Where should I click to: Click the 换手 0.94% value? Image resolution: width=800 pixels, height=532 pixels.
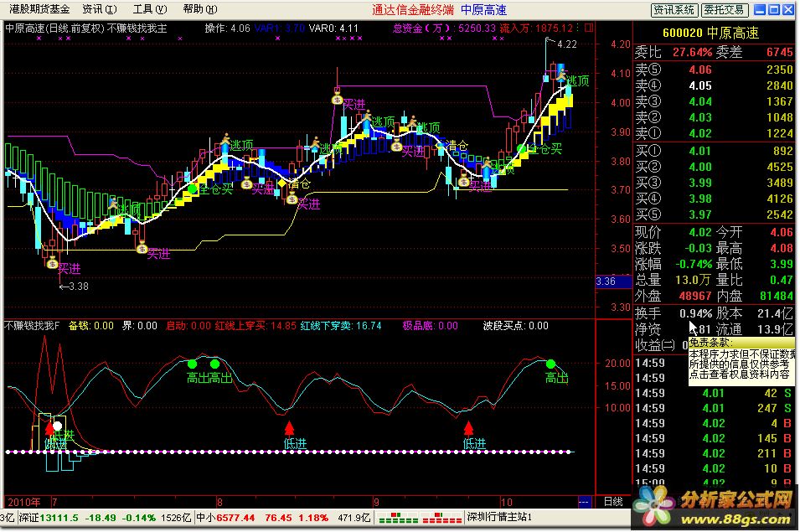pyautogui.click(x=695, y=313)
